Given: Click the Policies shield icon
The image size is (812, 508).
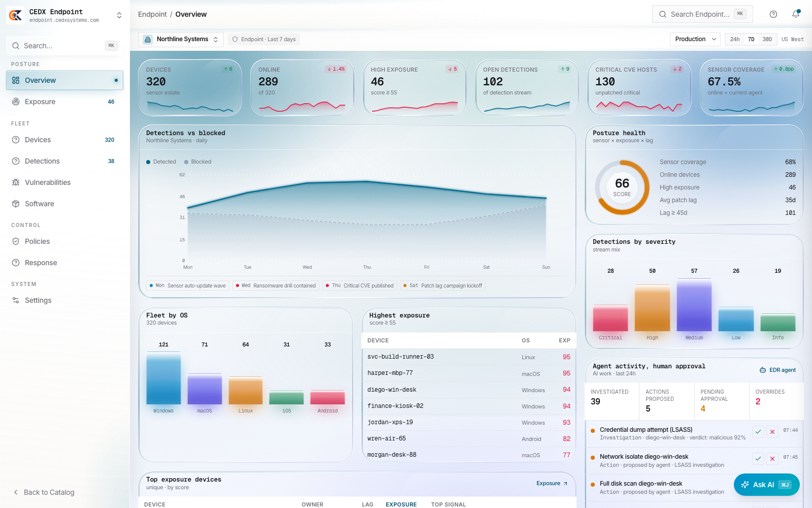Looking at the screenshot, I should pos(16,241).
